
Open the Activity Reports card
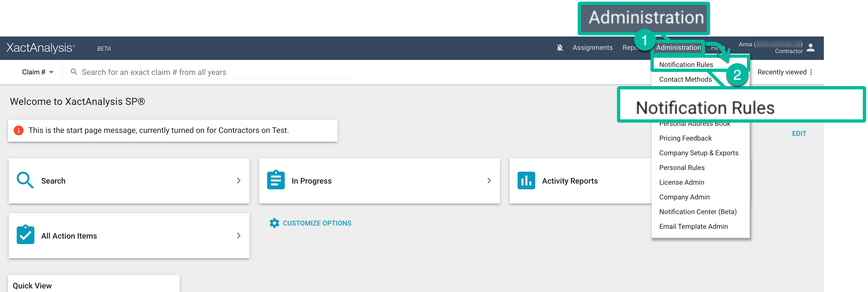581,181
